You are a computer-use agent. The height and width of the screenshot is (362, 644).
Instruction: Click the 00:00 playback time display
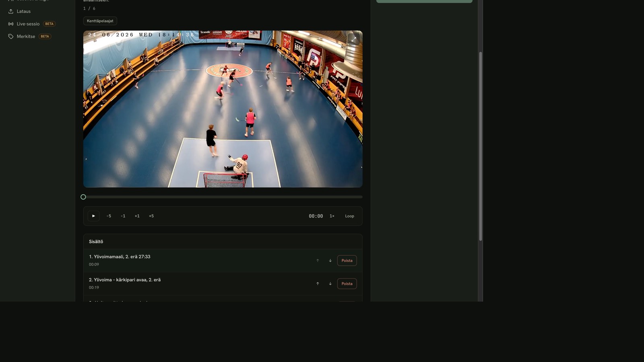tap(316, 216)
